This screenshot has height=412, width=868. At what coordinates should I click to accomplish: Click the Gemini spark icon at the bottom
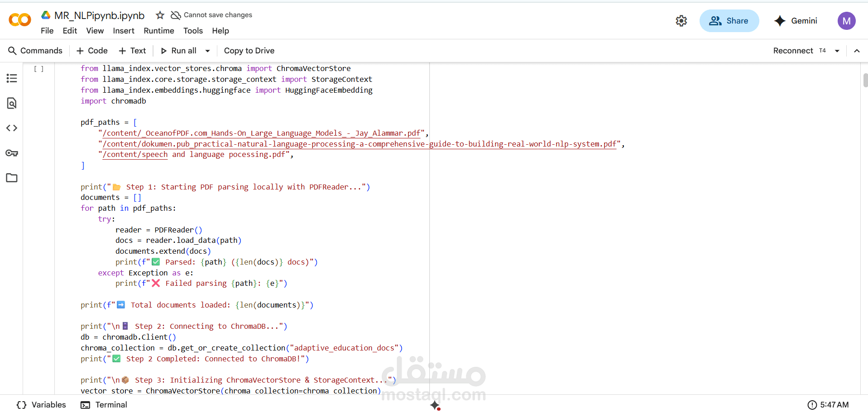pos(435,405)
